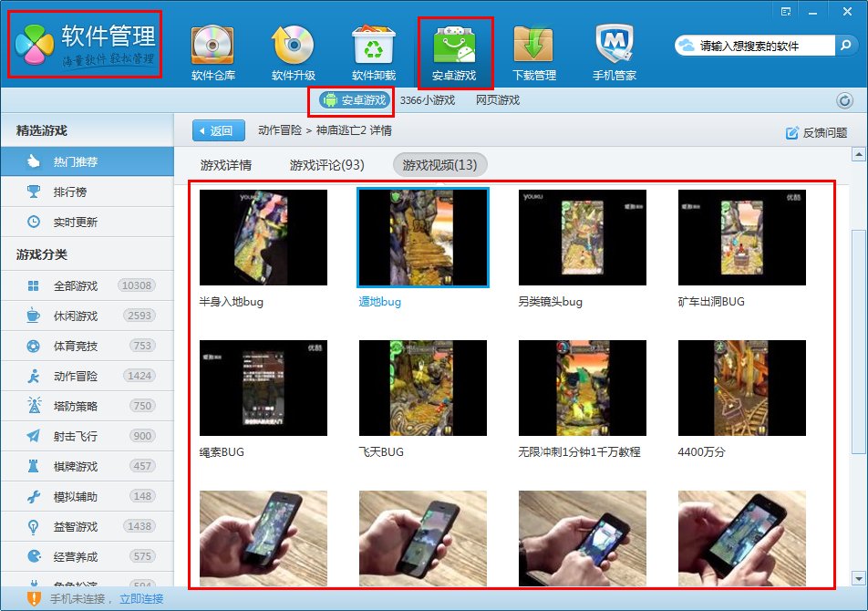Open 软件卸载 (software uninstall)

coord(373,43)
